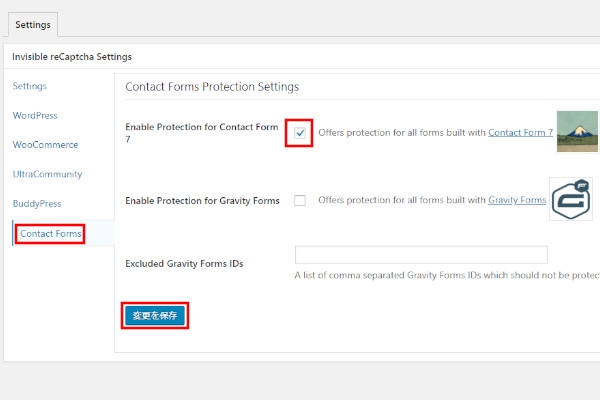The width and height of the screenshot is (600, 400).
Task: Open the WordPress sidebar section
Action: pos(35,115)
